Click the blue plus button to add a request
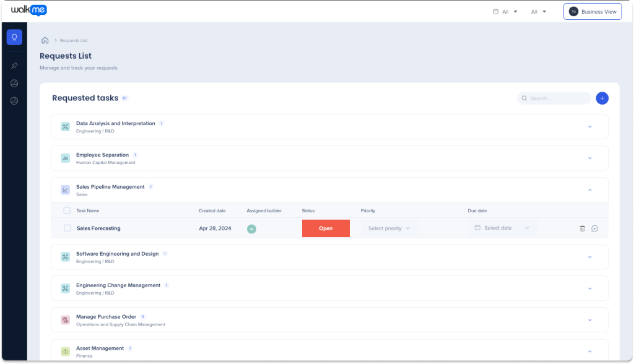This screenshot has width=634, height=364. [x=602, y=98]
